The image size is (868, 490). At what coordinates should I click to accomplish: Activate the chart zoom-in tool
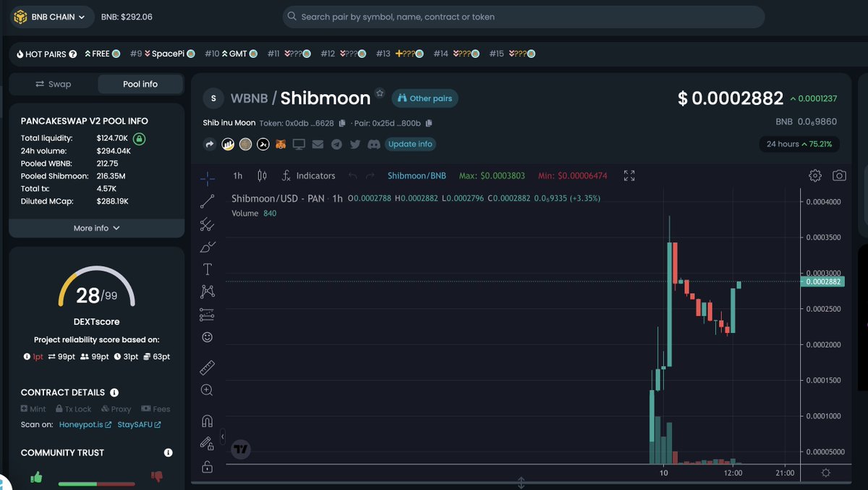(207, 390)
